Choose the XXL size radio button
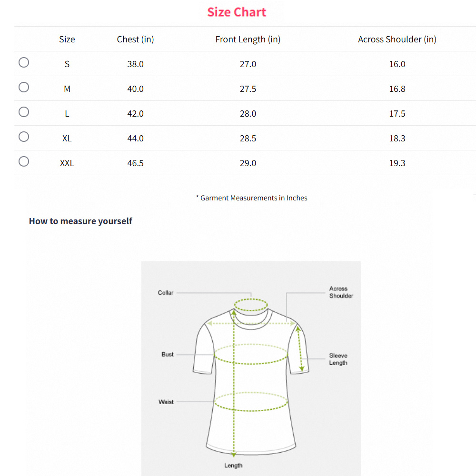Image resolution: width=476 pixels, height=476 pixels. 24,161
